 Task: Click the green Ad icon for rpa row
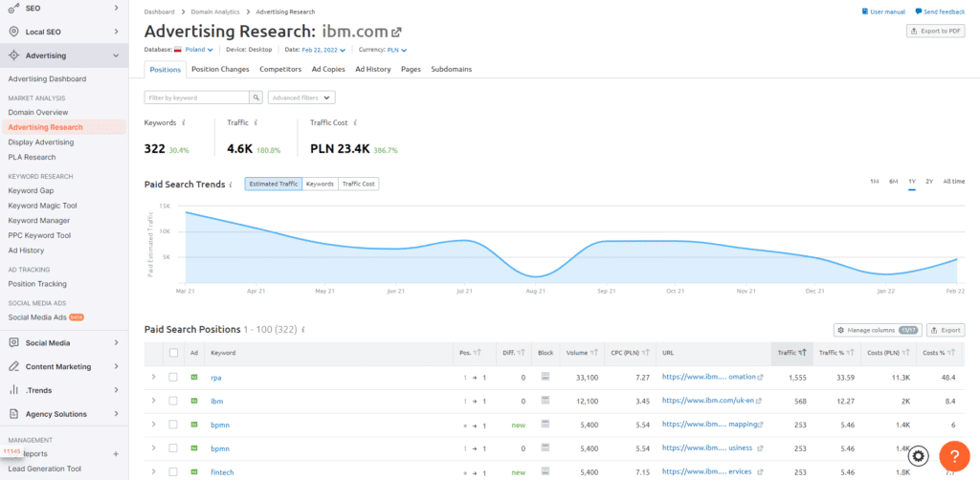coord(193,377)
